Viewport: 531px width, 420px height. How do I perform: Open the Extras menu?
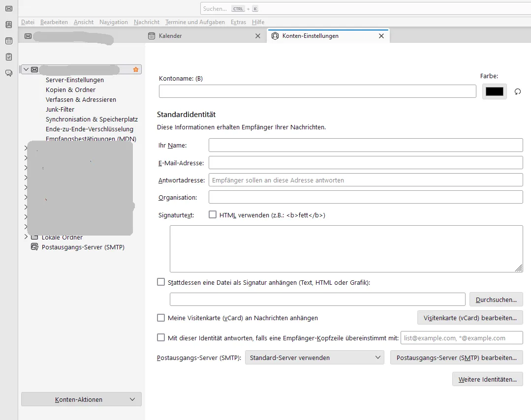click(x=238, y=22)
